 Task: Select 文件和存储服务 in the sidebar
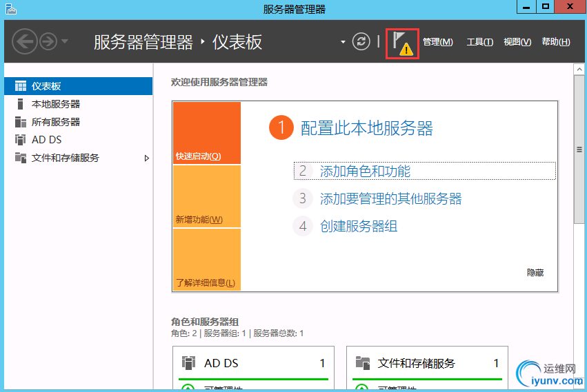tap(78, 158)
